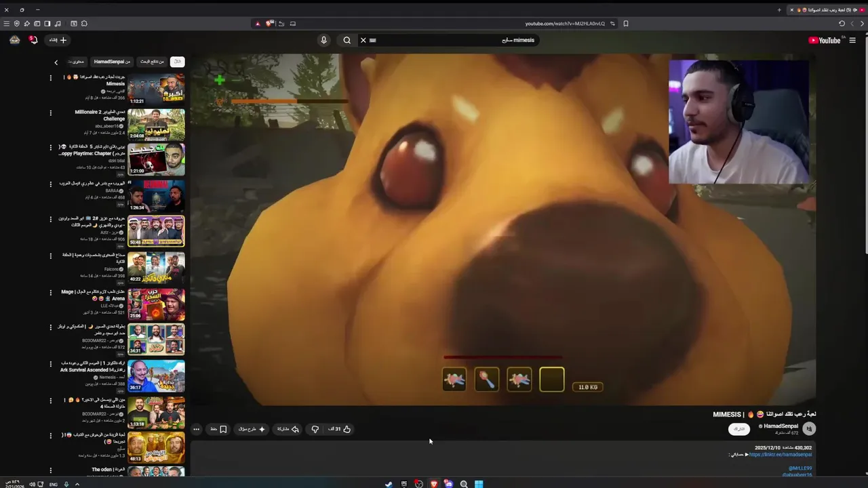Open the account avatar menu
Viewport: 868px width, 488px height.
coord(15,40)
